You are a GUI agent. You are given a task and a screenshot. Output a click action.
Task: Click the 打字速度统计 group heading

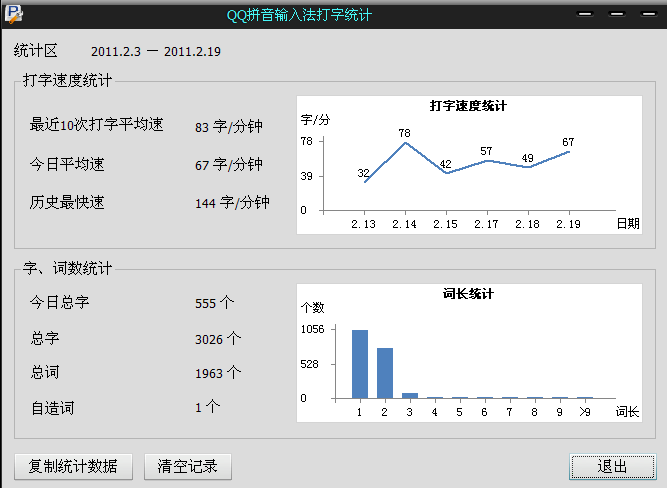click(x=67, y=80)
